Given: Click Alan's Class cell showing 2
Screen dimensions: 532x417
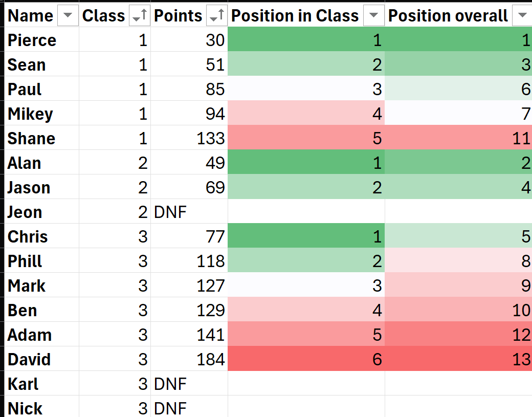Looking at the screenshot, I should click(115, 162).
